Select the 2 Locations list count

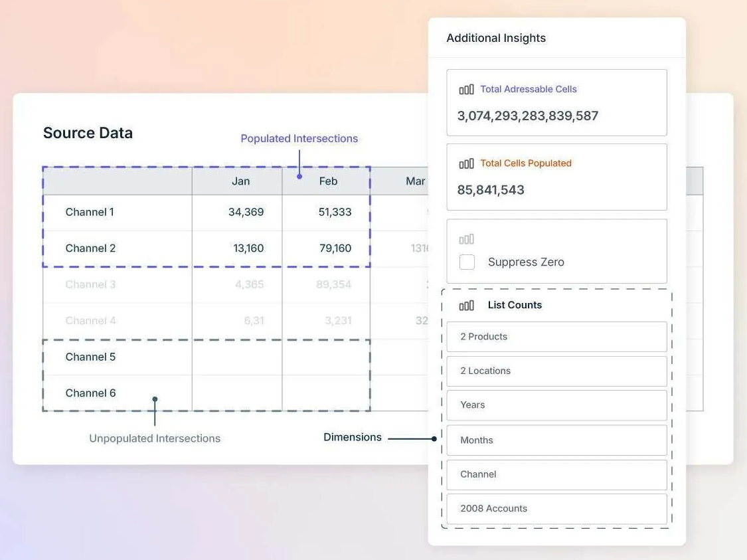click(x=556, y=371)
